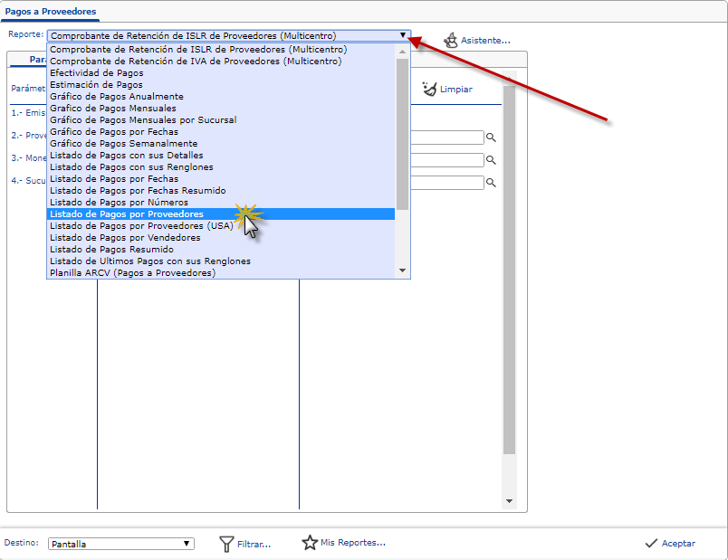Click parameters panel scroll down arrow
Screen dimensions: 728x560
(x=509, y=501)
